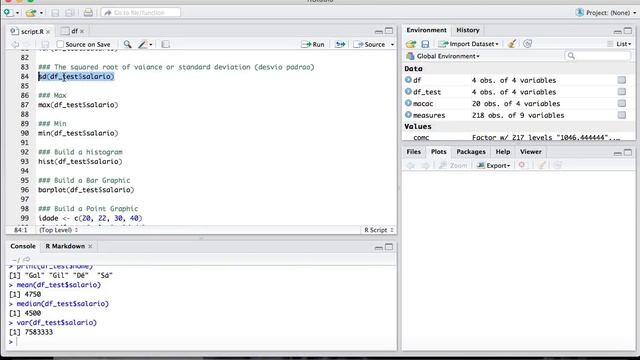Expand the macac data frame entry

408,103
